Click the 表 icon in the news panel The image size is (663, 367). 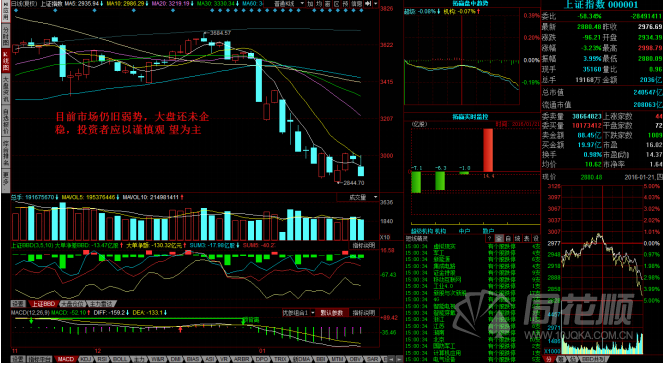coord(527,238)
